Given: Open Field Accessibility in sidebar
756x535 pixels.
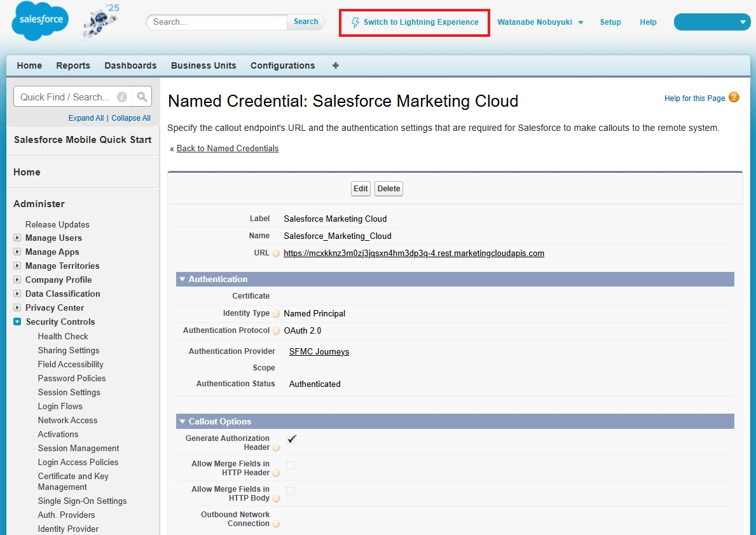Looking at the screenshot, I should pyautogui.click(x=71, y=364).
